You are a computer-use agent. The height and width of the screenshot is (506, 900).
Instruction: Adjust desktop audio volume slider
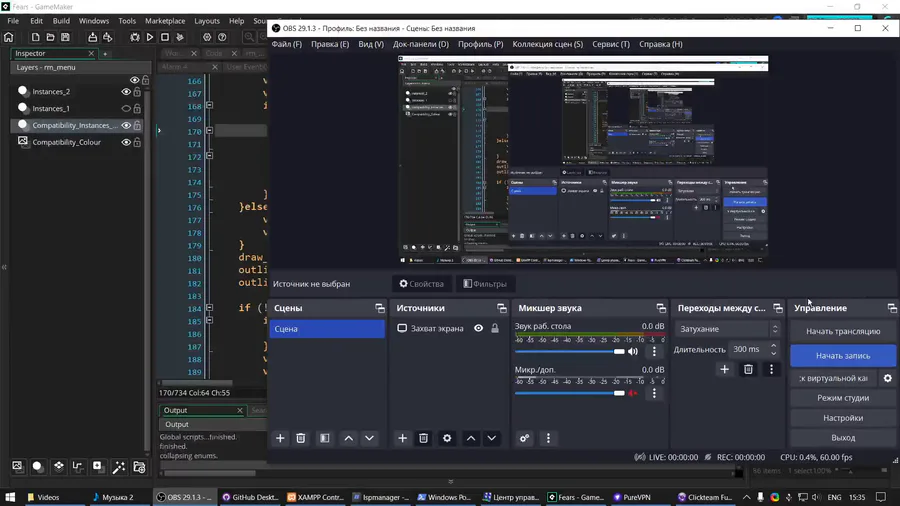(569, 351)
